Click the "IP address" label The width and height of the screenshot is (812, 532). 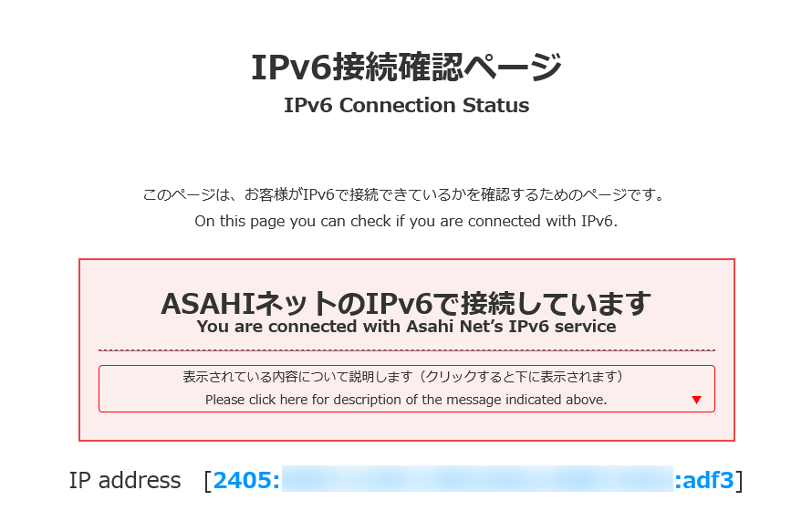point(125,480)
